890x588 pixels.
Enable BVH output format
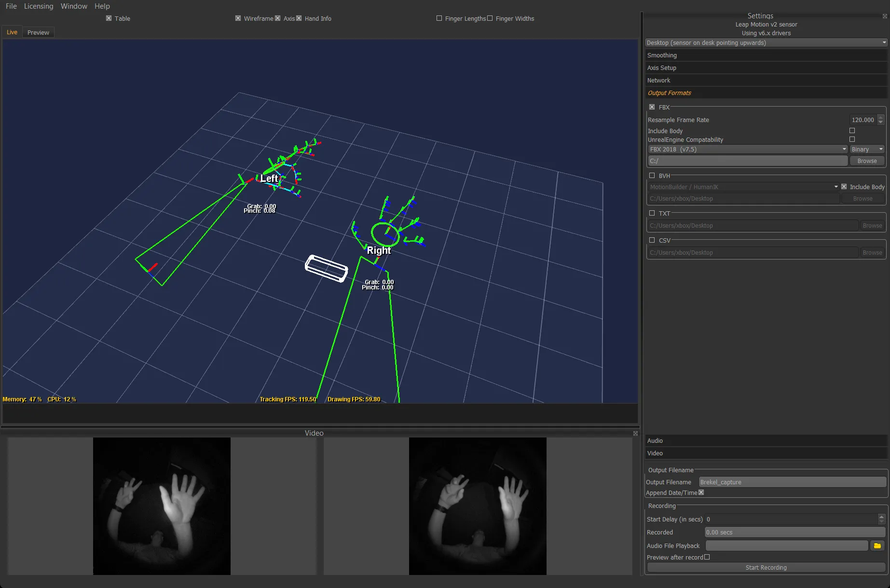[652, 176]
